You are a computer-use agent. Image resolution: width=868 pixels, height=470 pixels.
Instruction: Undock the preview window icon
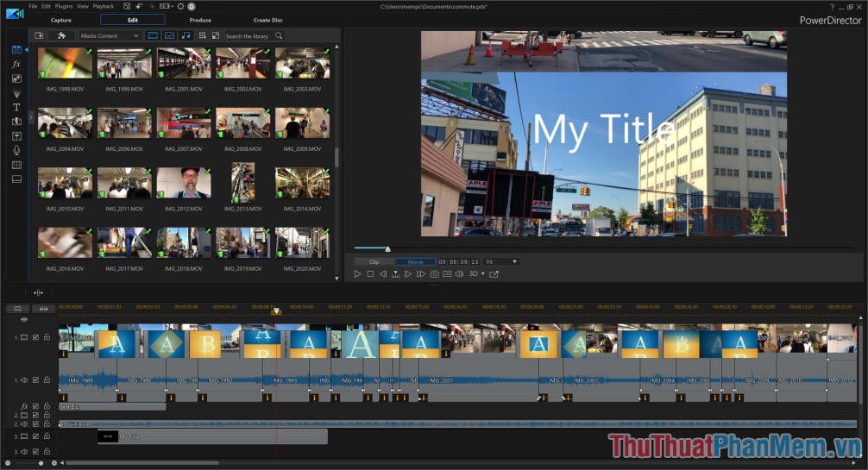(494, 274)
